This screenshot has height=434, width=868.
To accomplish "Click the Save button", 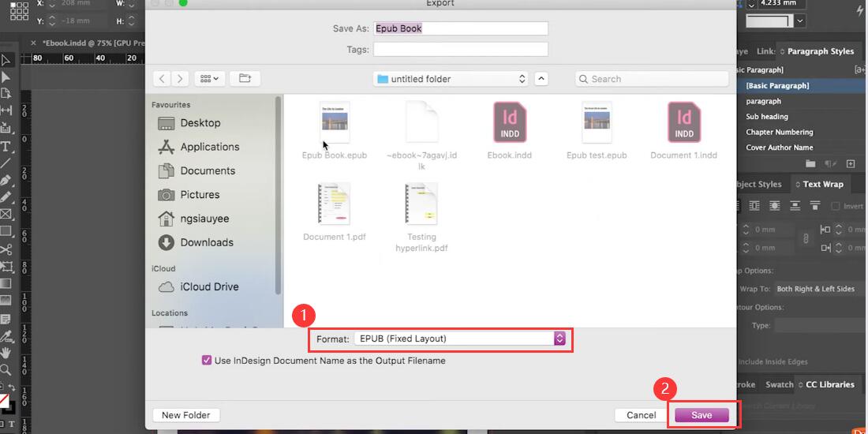I will (x=702, y=415).
